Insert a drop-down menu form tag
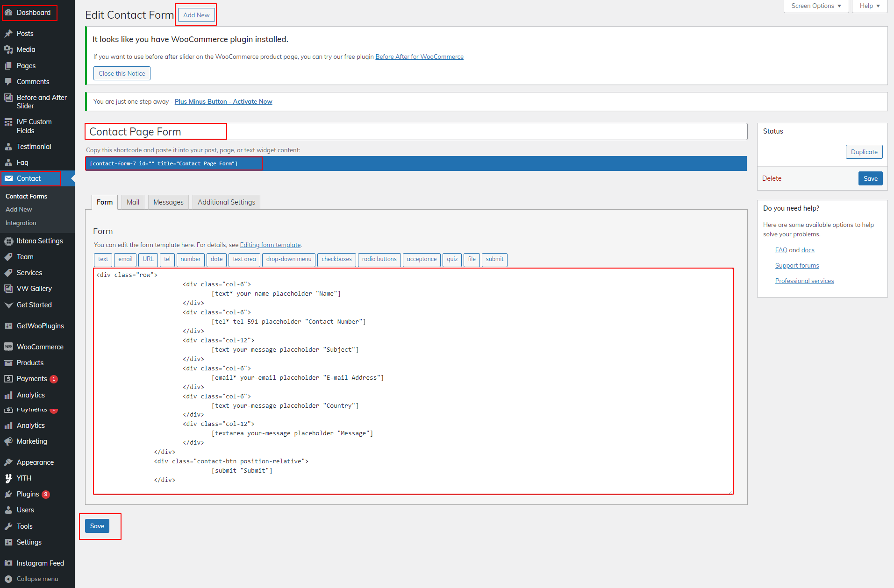 pos(289,259)
